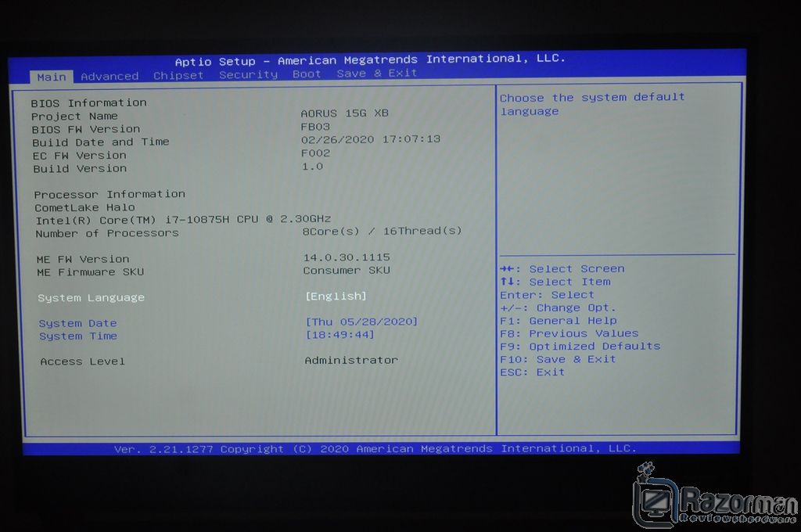The width and height of the screenshot is (801, 532).
Task: Click the FB03 version value
Action: (315, 127)
